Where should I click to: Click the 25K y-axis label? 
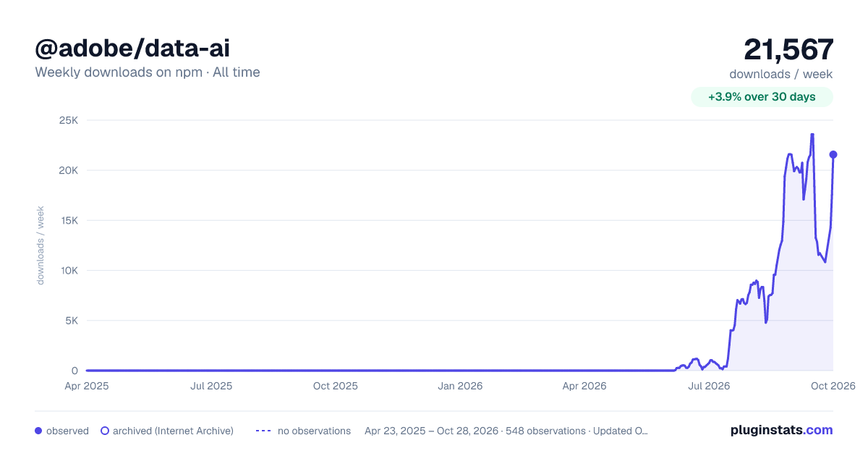tap(68, 120)
